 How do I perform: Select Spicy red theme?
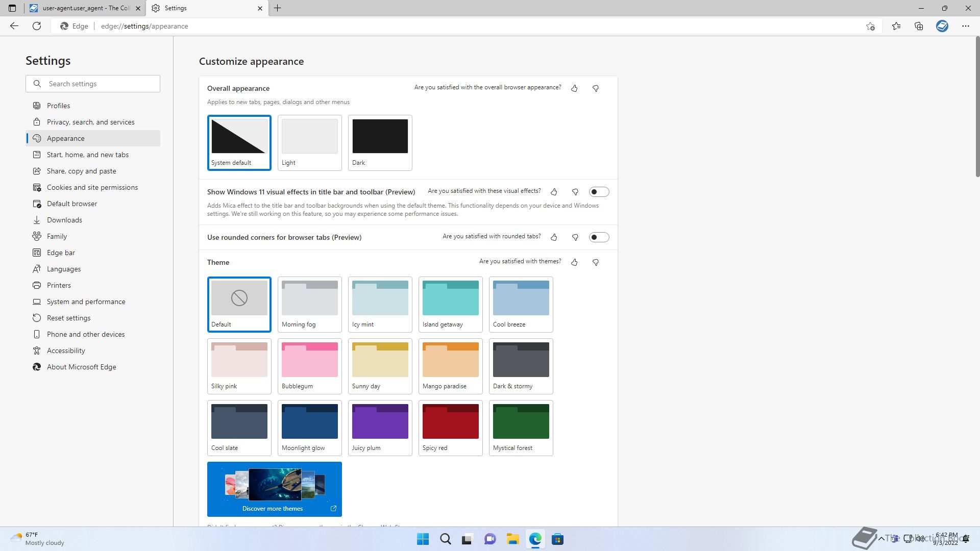451,428
